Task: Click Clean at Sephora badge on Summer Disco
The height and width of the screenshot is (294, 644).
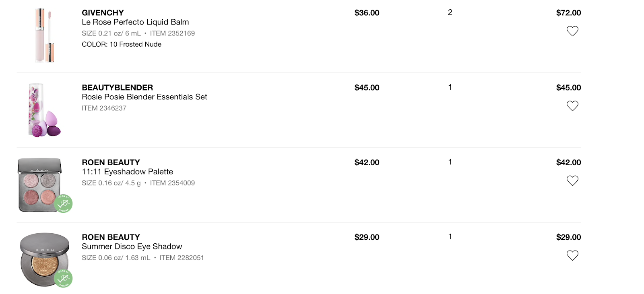Action: pos(63,278)
